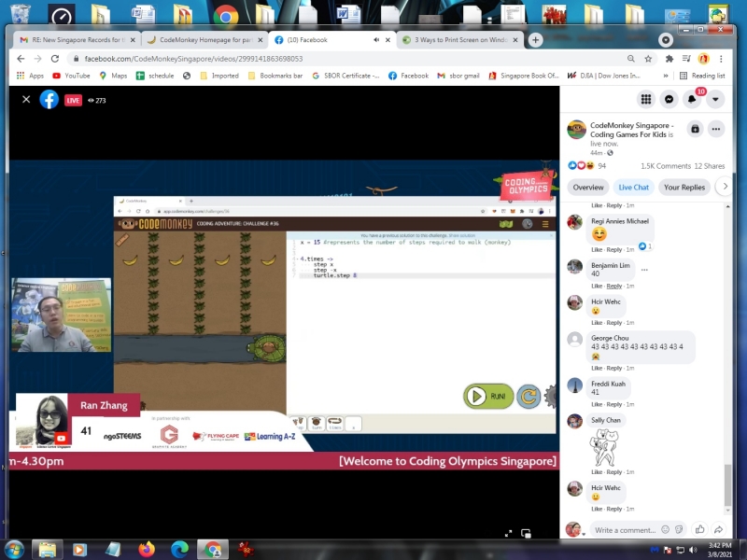Click the save video icon beside page name
747x560 pixels.
694,129
